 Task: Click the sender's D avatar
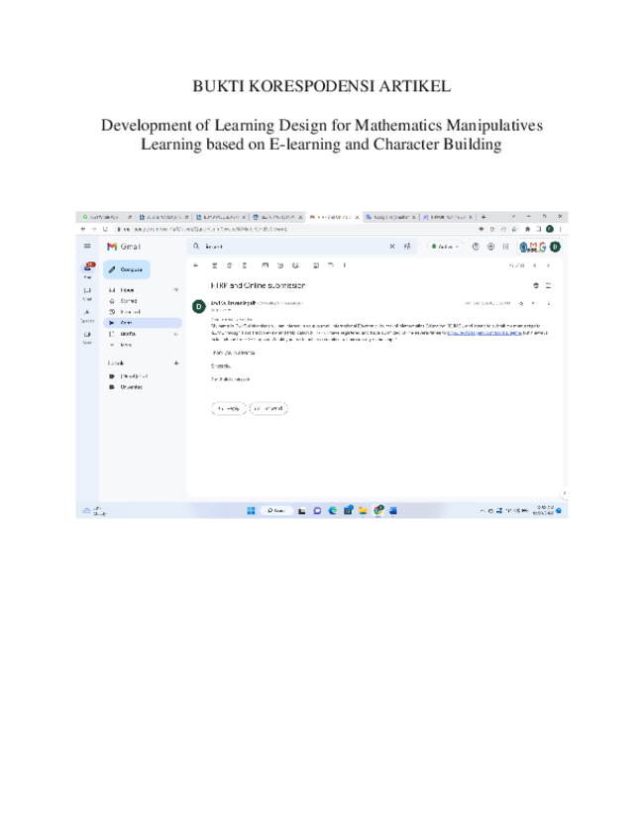point(199,306)
